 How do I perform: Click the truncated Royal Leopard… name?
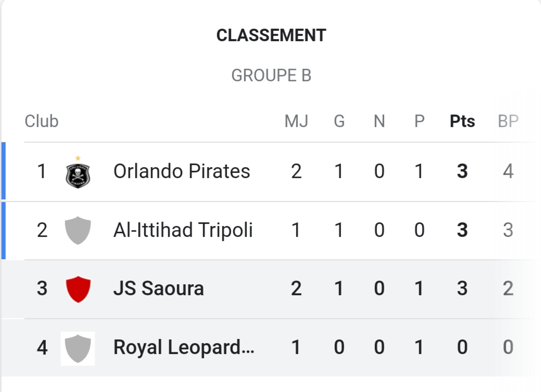point(184,347)
